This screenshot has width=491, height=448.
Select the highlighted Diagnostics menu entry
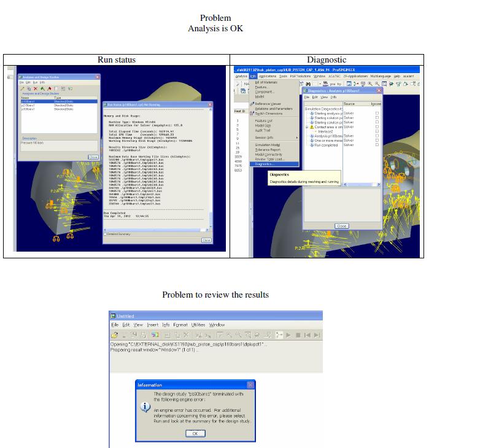coord(274,164)
